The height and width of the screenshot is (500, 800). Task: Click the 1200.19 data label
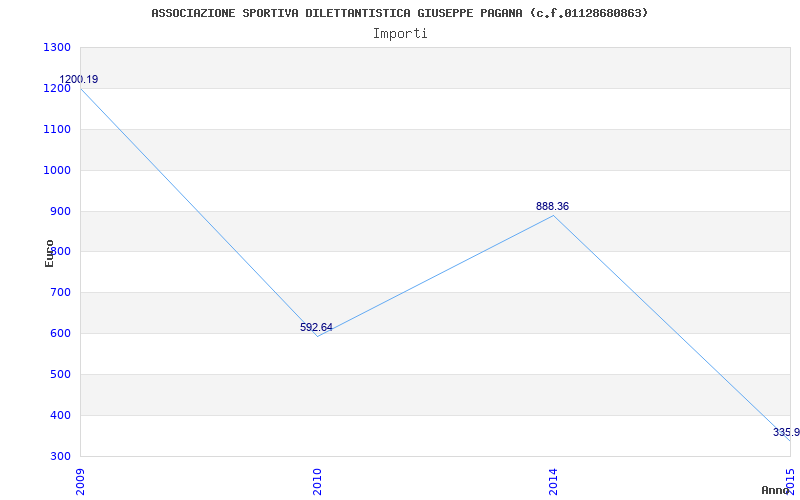[x=79, y=80]
